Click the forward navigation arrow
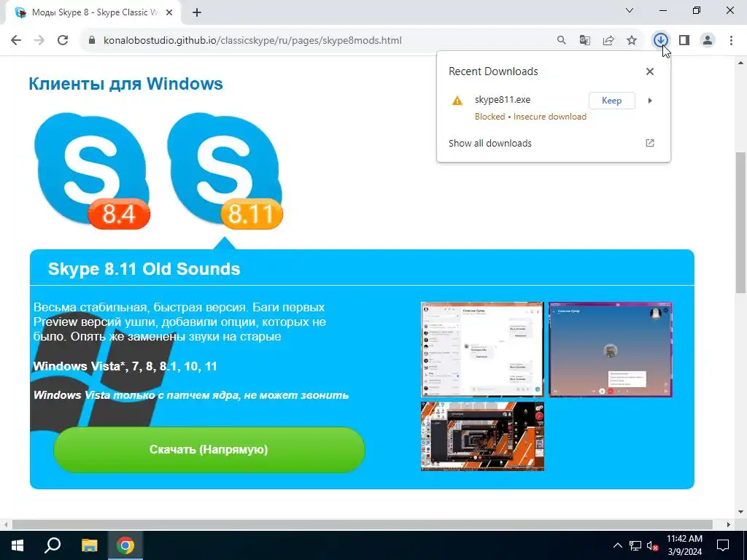The height and width of the screenshot is (560, 747). coord(39,41)
